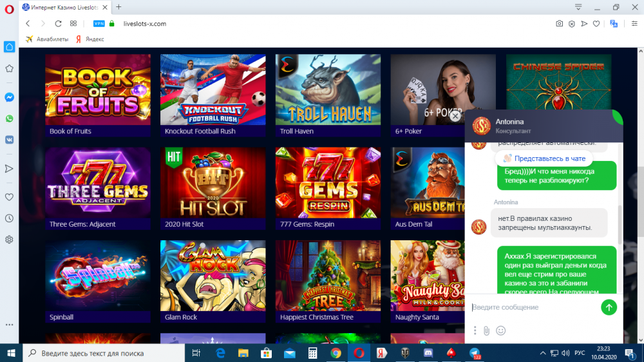Open Speed Dial grid icon
Screen dimensions: 644x362
tap(73, 24)
